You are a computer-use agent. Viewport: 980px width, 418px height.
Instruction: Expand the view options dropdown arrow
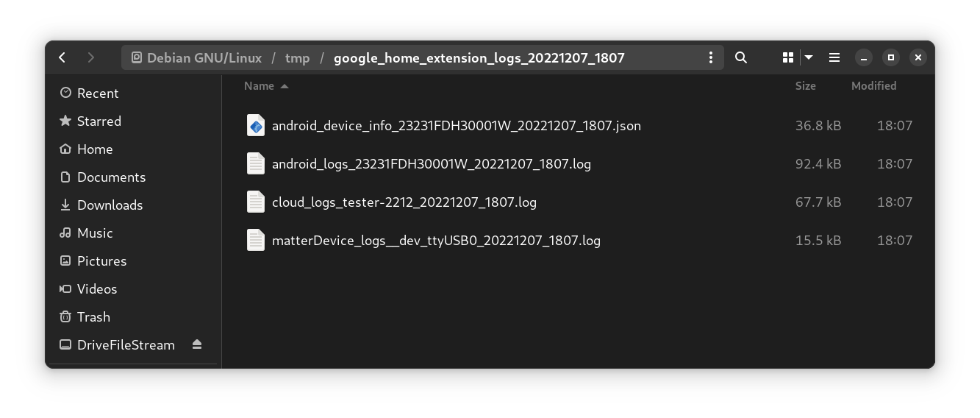pos(809,57)
